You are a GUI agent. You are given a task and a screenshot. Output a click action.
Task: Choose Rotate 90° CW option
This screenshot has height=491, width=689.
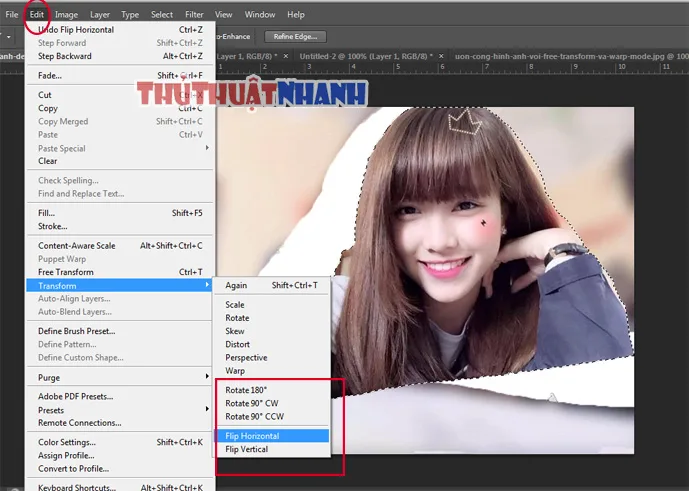point(272,403)
